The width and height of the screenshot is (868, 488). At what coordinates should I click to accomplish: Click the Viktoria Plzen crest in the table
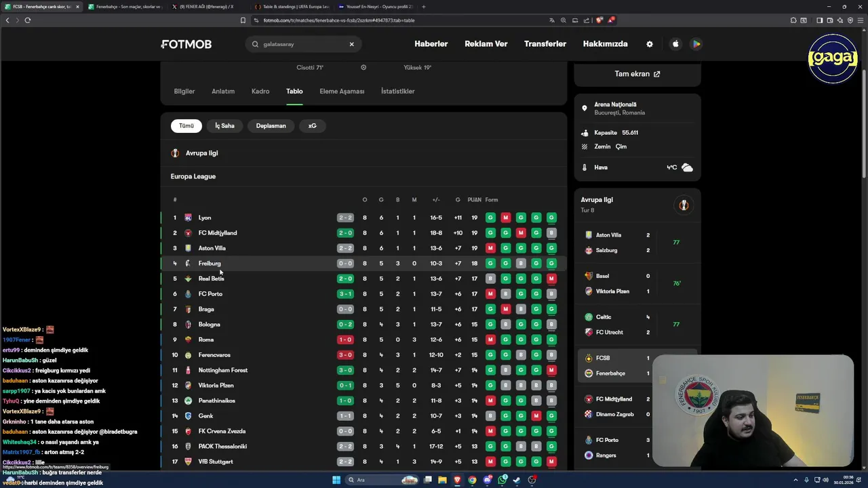point(188,386)
